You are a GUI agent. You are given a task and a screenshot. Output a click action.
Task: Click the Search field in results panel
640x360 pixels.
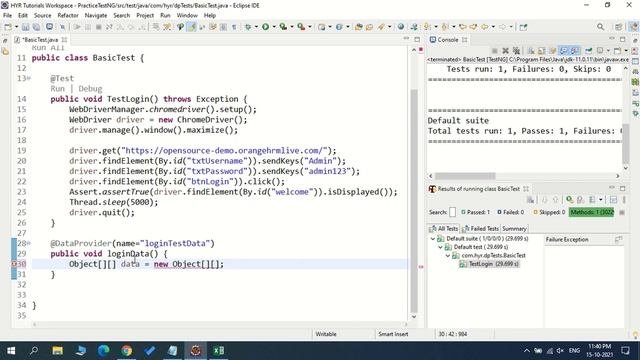point(452,212)
